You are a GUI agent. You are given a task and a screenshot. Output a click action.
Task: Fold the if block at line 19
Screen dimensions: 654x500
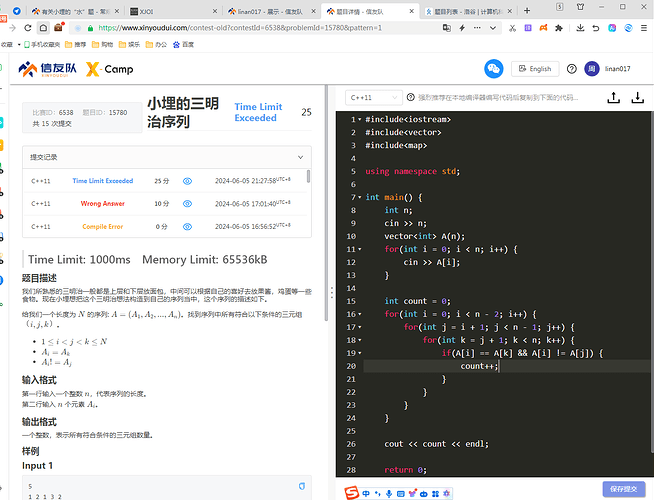[360, 353]
